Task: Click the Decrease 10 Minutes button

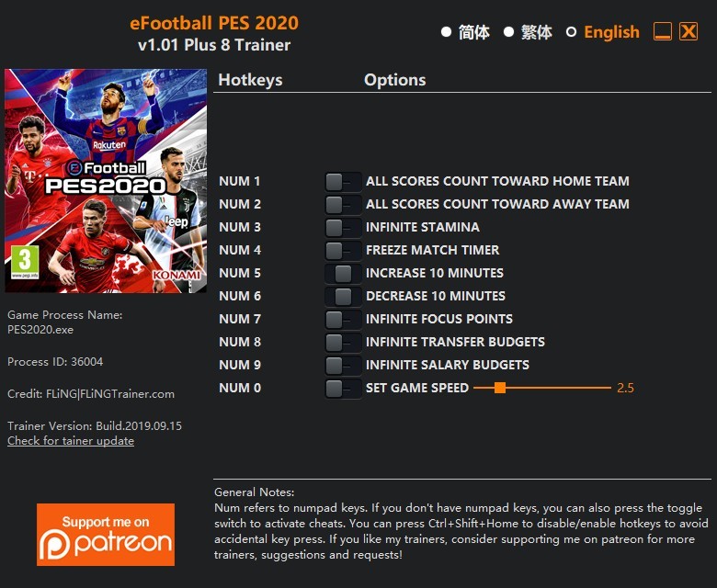Action: [343, 297]
